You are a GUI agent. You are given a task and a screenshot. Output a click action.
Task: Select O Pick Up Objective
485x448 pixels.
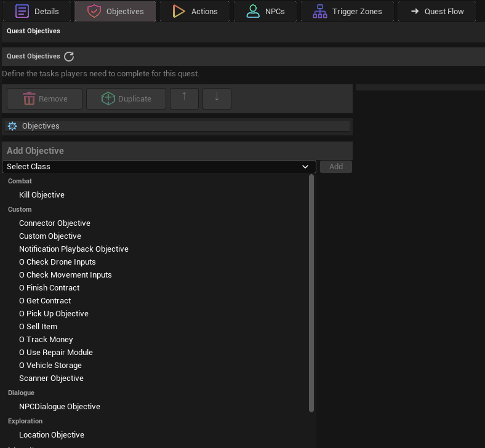(54, 314)
